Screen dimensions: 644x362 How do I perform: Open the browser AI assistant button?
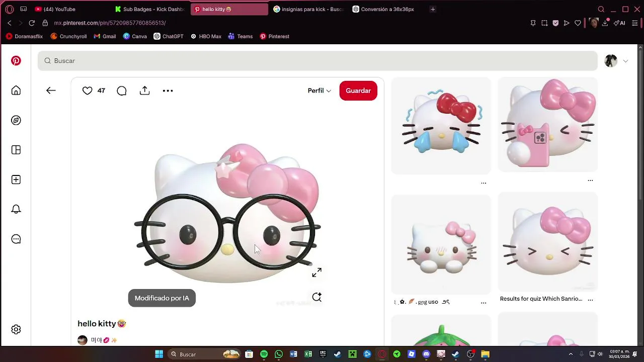pyautogui.click(x=619, y=23)
